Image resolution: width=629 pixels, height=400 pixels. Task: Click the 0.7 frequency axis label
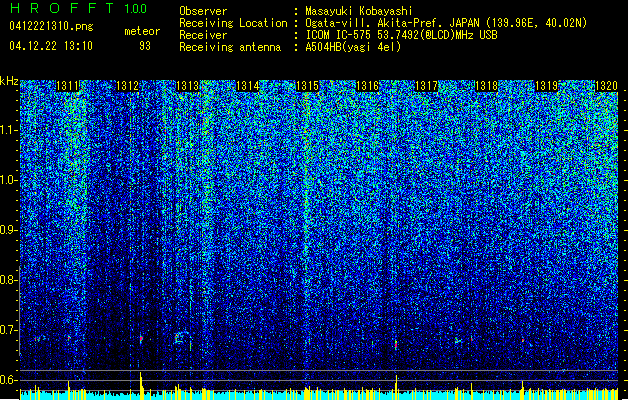(9, 330)
